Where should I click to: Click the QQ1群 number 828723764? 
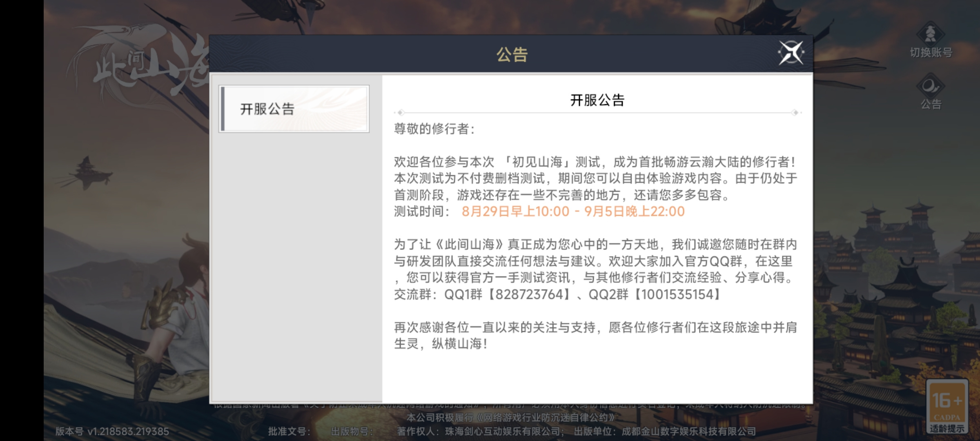coord(529,294)
